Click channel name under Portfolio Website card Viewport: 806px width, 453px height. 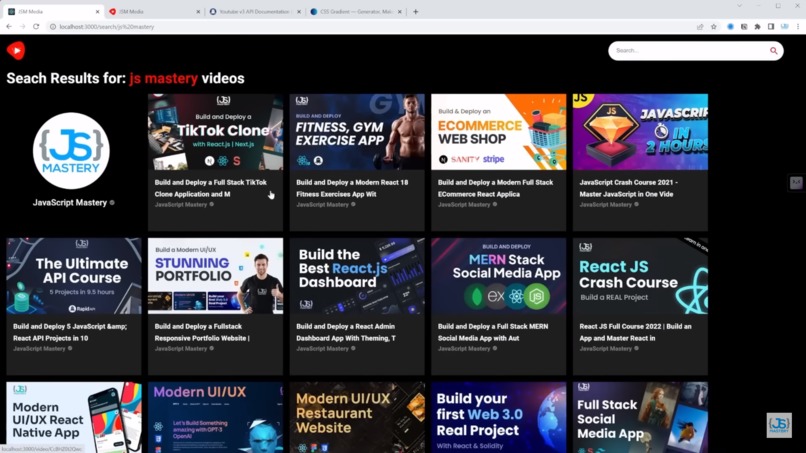click(181, 349)
